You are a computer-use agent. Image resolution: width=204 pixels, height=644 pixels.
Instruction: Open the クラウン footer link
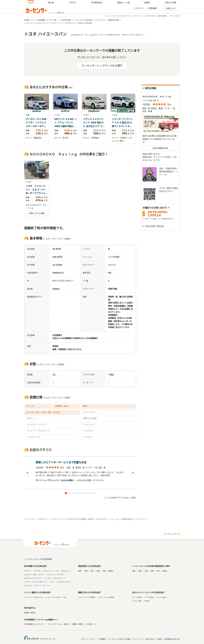[x=27, y=571]
